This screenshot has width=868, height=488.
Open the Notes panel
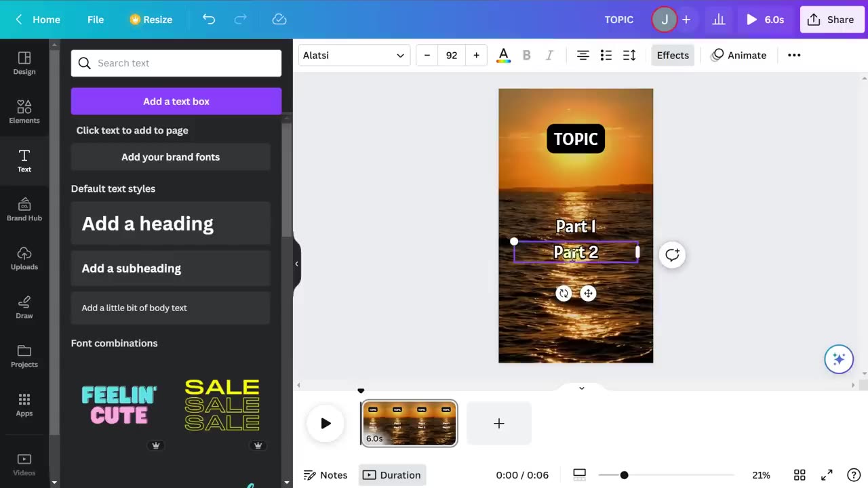click(325, 475)
